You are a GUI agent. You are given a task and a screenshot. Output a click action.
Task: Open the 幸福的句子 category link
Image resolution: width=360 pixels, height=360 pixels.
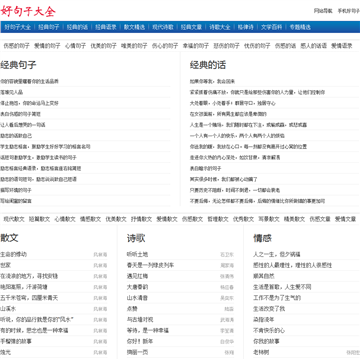(196, 46)
